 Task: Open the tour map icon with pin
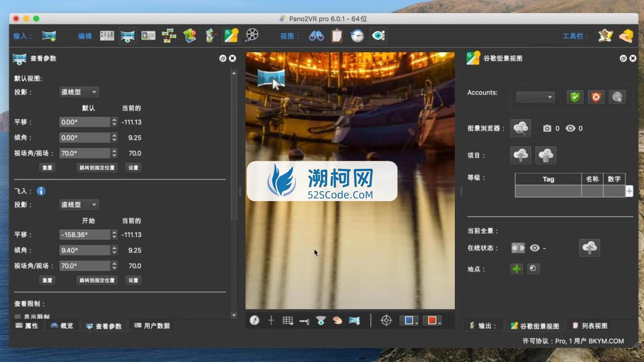point(190,36)
